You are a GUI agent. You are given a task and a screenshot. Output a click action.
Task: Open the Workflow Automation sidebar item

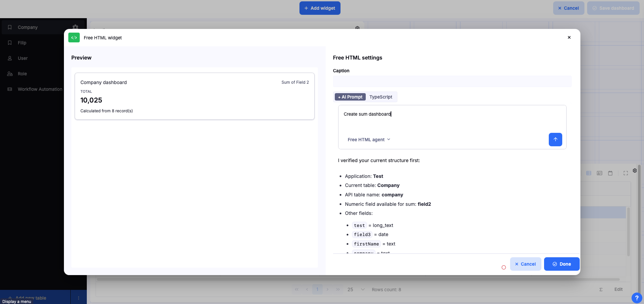coord(40,89)
